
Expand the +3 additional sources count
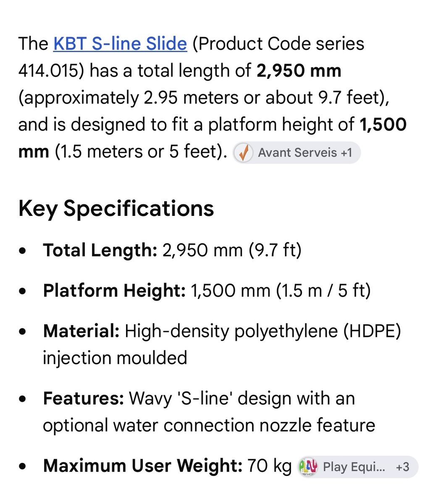click(x=402, y=467)
